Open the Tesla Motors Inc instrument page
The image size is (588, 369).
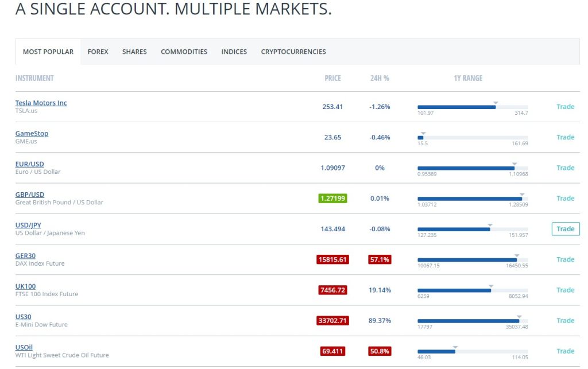(x=41, y=103)
